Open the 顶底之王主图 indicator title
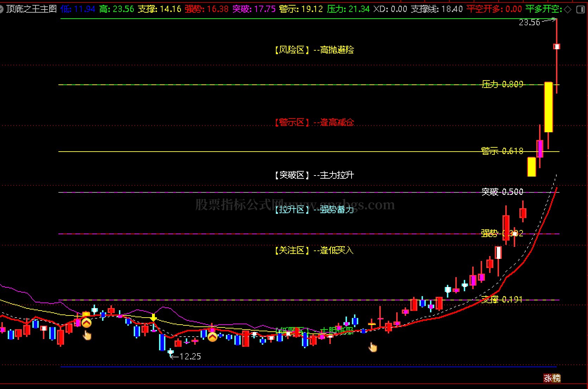Screen dimensions: 588x389 32,9
